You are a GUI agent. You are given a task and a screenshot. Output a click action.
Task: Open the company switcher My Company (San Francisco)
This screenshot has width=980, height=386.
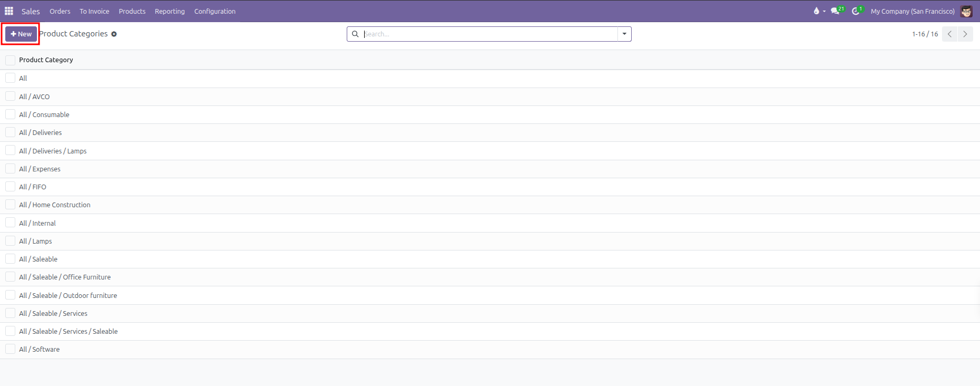click(x=912, y=11)
